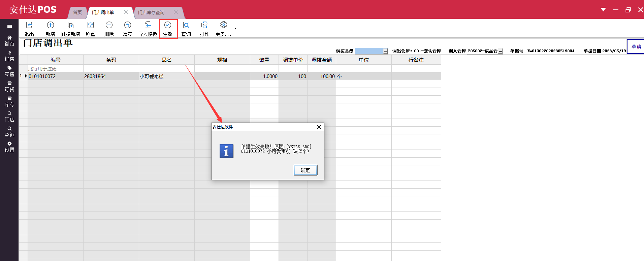Click the 条码 column header

click(x=111, y=60)
